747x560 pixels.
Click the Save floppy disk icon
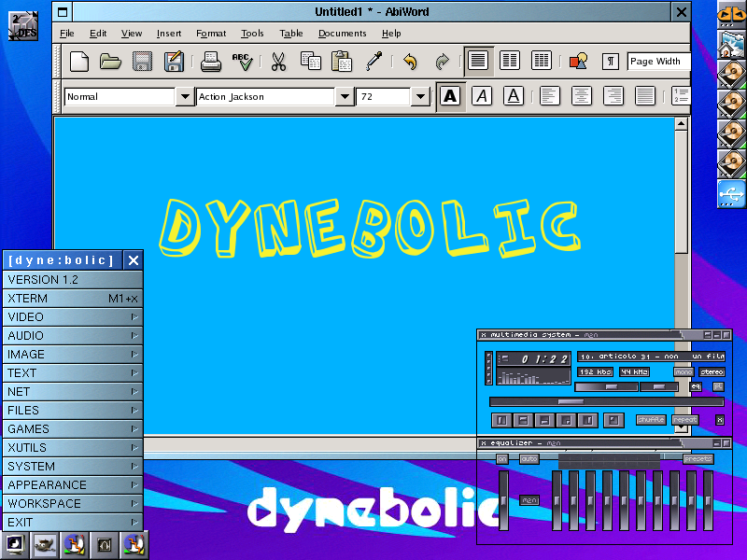(142, 62)
